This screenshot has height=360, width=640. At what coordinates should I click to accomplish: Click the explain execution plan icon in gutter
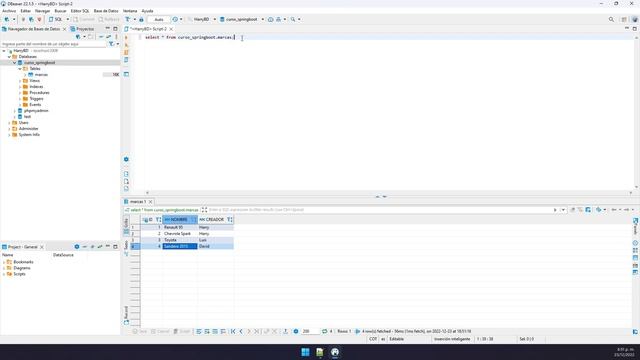(126, 60)
